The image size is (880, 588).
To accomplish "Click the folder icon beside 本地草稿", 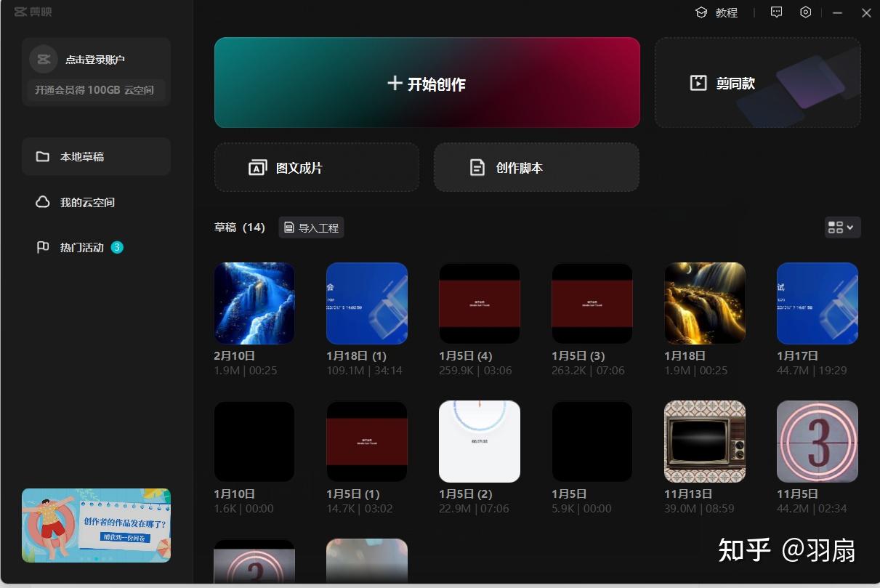I will 43,156.
